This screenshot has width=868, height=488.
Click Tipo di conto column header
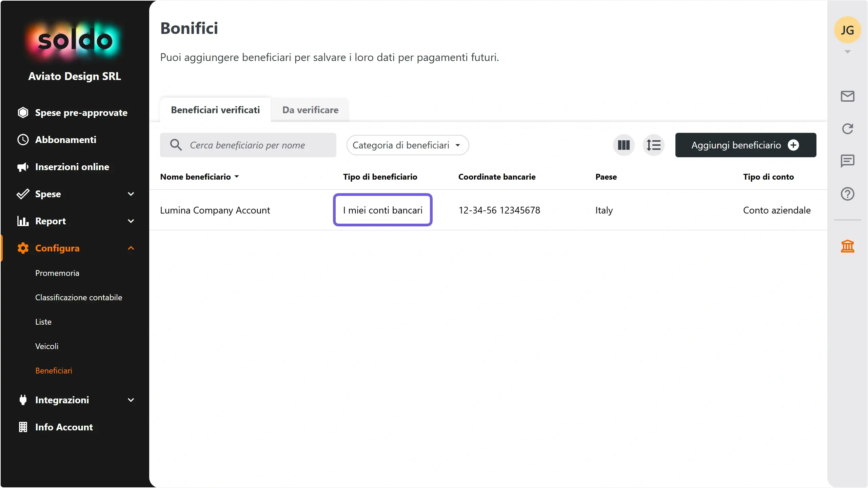(x=768, y=177)
